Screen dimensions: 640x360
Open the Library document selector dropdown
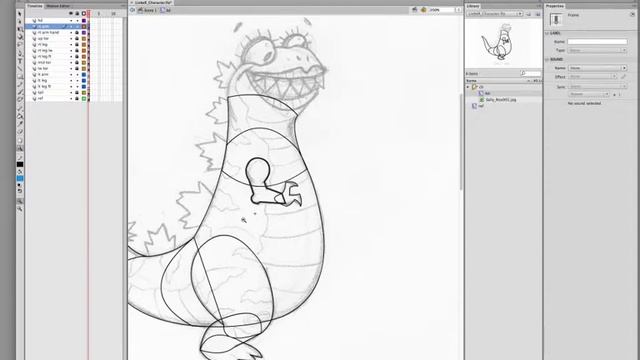pyautogui.click(x=495, y=14)
